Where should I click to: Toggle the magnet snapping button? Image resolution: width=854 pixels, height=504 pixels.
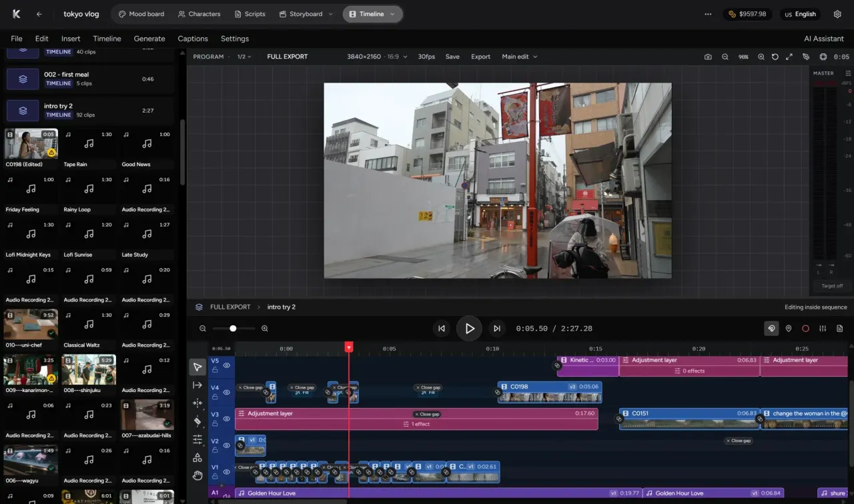[x=771, y=329]
